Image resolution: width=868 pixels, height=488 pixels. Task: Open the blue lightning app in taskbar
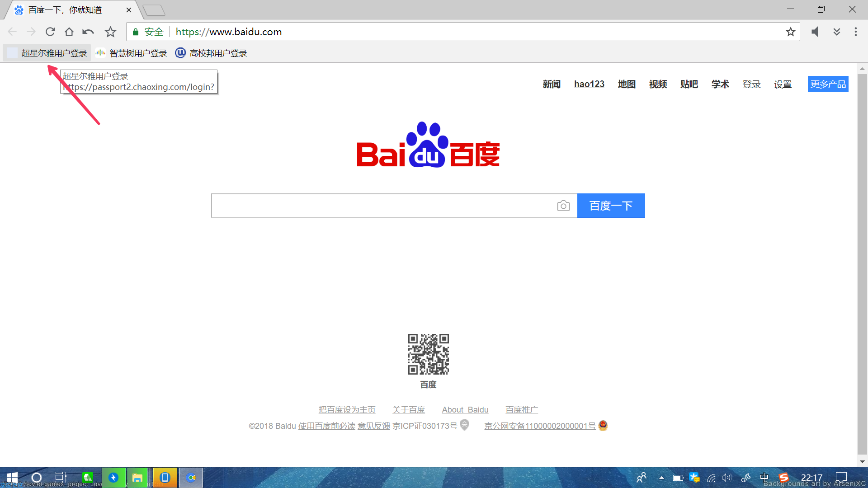[x=113, y=478]
